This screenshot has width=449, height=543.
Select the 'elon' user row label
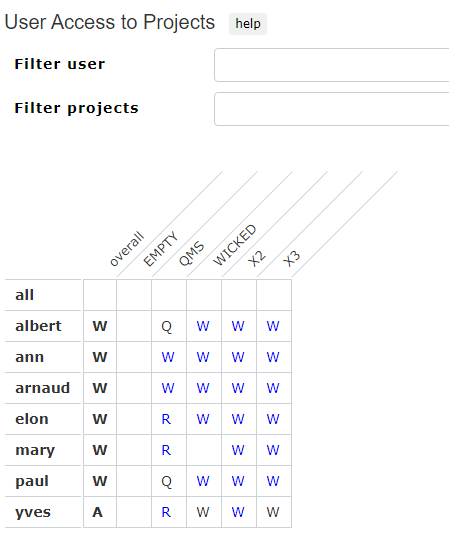[x=32, y=419]
